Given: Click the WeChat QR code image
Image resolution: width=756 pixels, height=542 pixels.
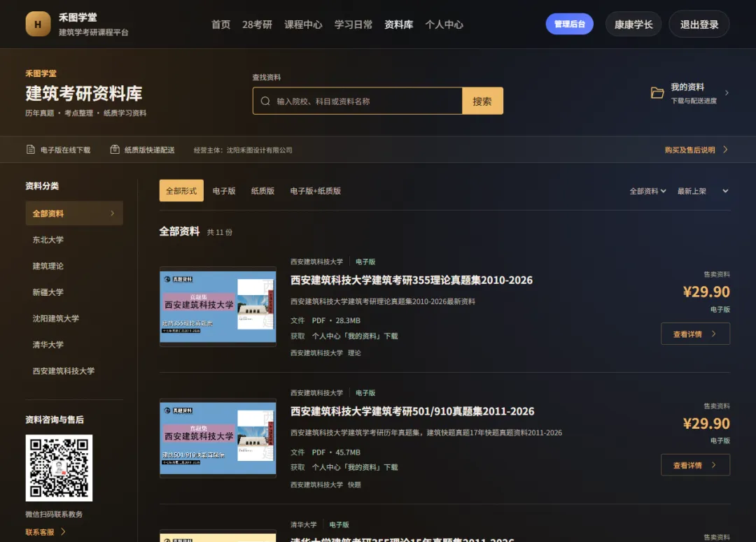Looking at the screenshot, I should pyautogui.click(x=59, y=468).
